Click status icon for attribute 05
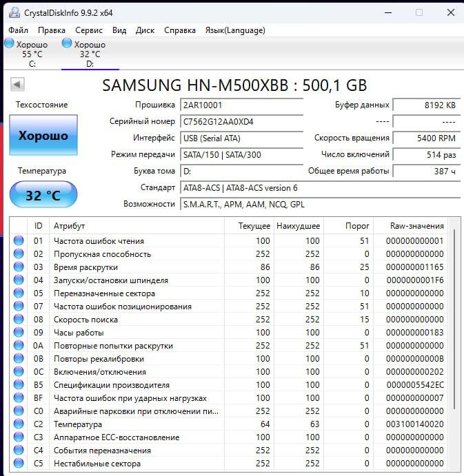This screenshot has height=476, width=464. pyautogui.click(x=19, y=293)
